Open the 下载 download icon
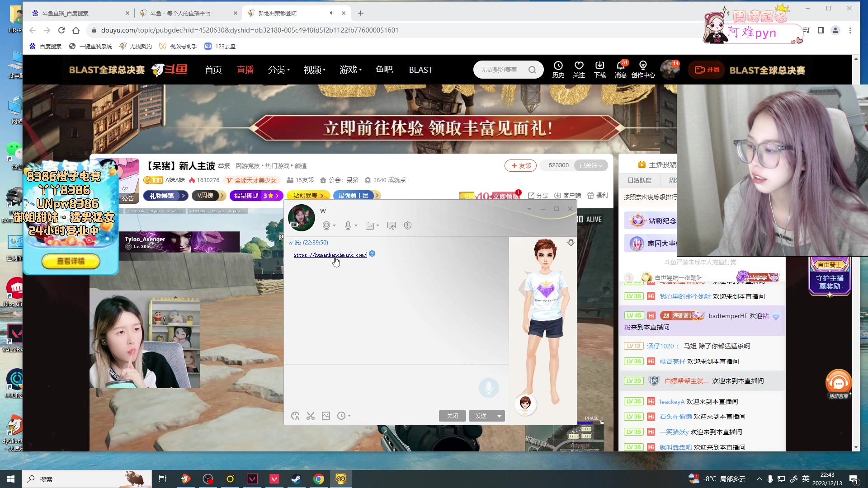The width and height of the screenshot is (868, 488). (600, 70)
